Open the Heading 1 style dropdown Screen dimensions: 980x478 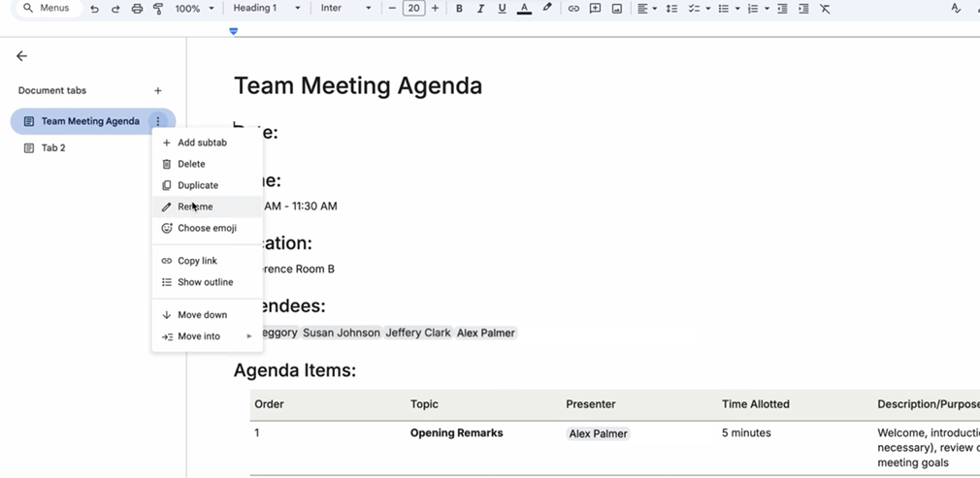tap(266, 8)
